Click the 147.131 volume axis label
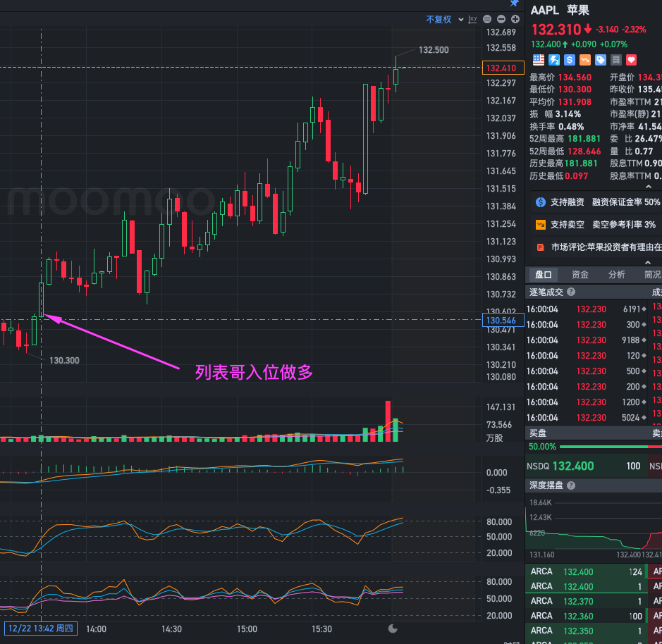 [501, 407]
